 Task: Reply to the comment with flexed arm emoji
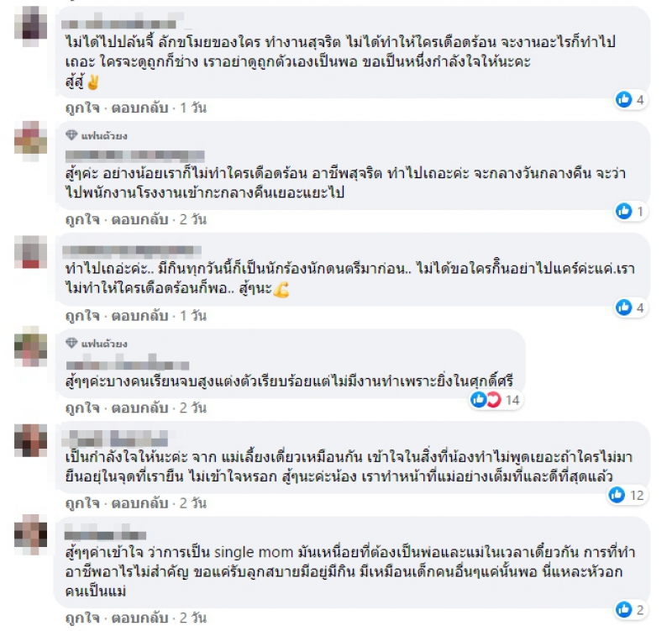coord(139,316)
